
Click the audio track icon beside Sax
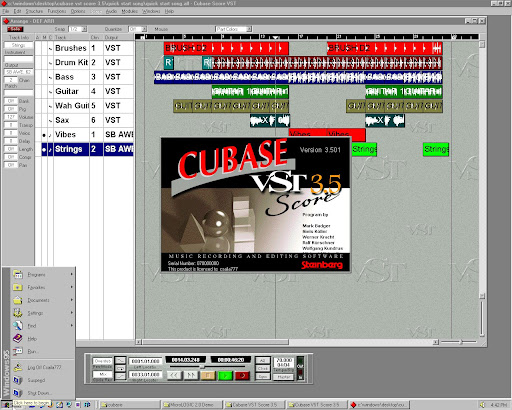tap(50, 121)
